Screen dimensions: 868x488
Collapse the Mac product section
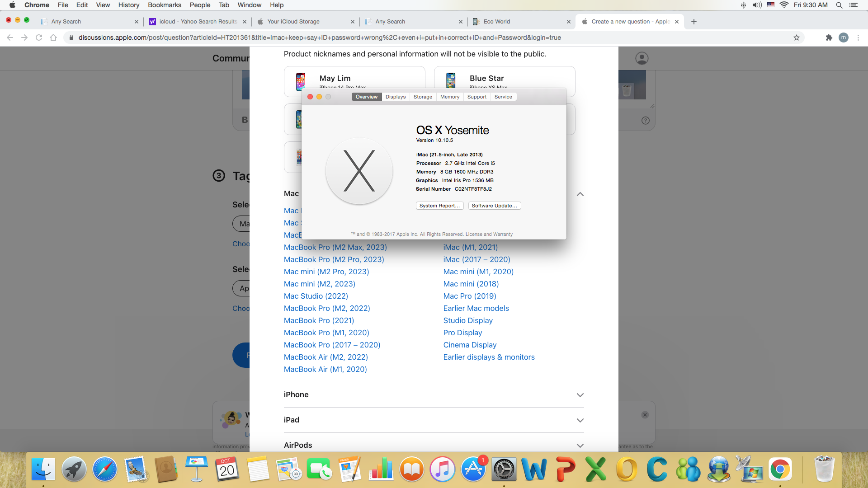point(580,194)
